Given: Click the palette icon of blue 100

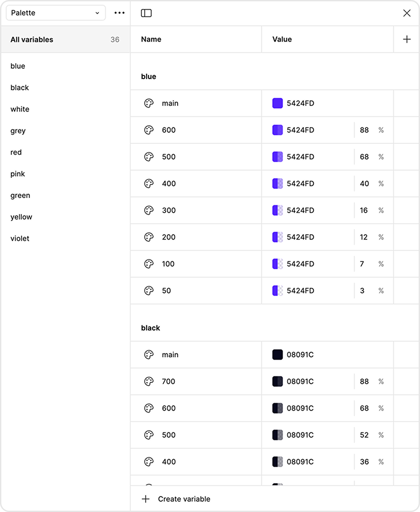Looking at the screenshot, I should pyautogui.click(x=149, y=264).
